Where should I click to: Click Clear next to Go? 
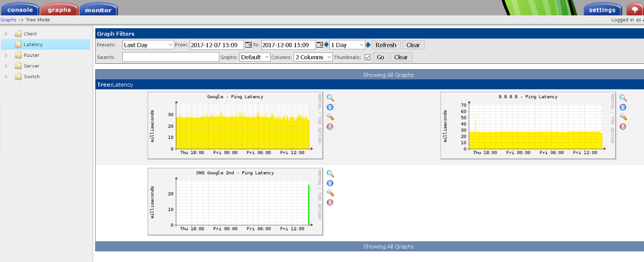coord(401,57)
